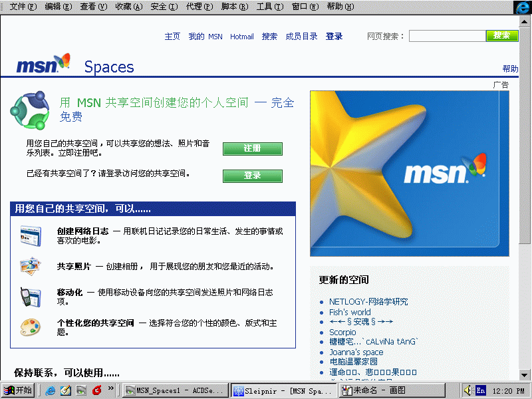Open the 文件(F) menu
The image size is (532, 399).
click(x=23, y=7)
